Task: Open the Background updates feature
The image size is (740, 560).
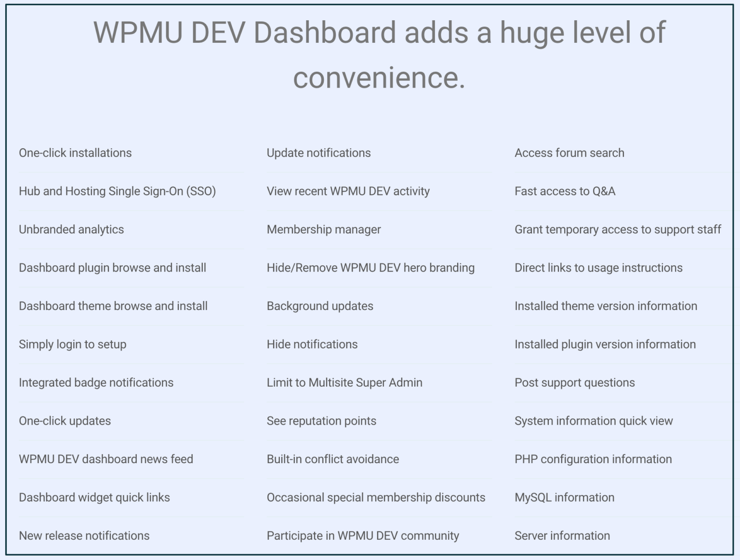Action: tap(320, 306)
